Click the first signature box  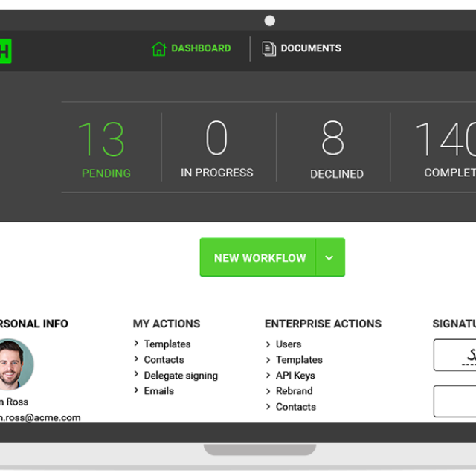pyautogui.click(x=455, y=356)
